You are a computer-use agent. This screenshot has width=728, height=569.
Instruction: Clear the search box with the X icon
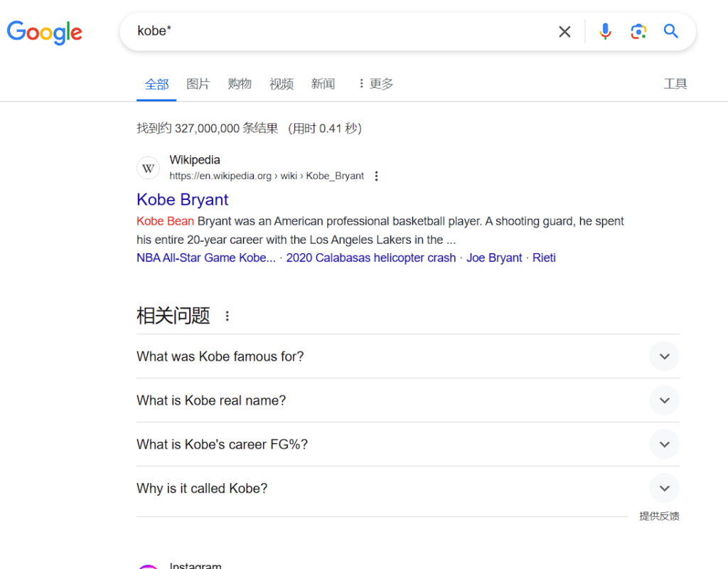coord(564,31)
